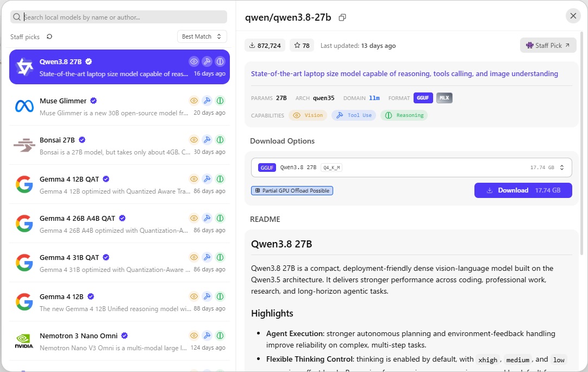This screenshot has width=588, height=372.
Task: Open the Best Match sort dropdown
Action: (202, 36)
